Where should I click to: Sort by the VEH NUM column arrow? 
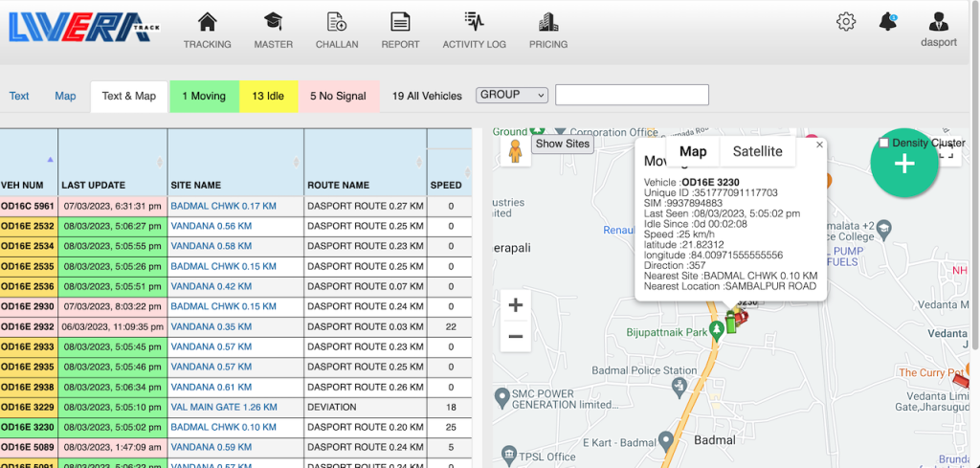click(x=50, y=160)
